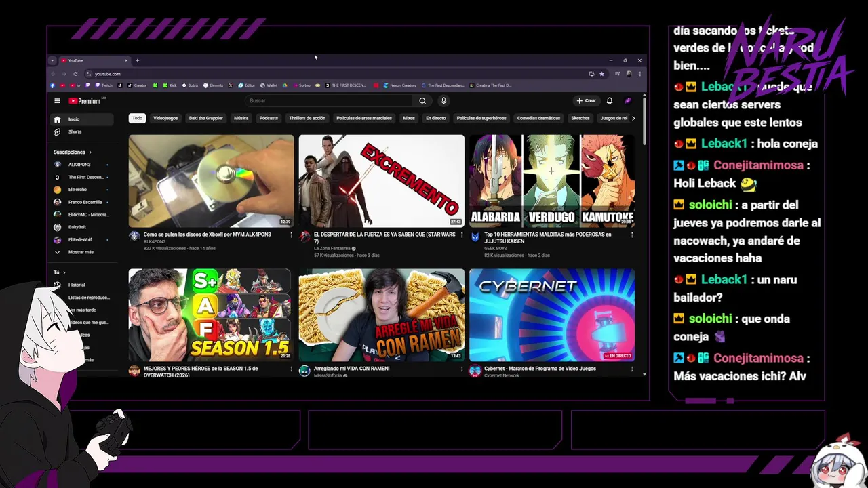The width and height of the screenshot is (868, 488).
Task: Open the account avatar menu
Action: click(x=628, y=101)
